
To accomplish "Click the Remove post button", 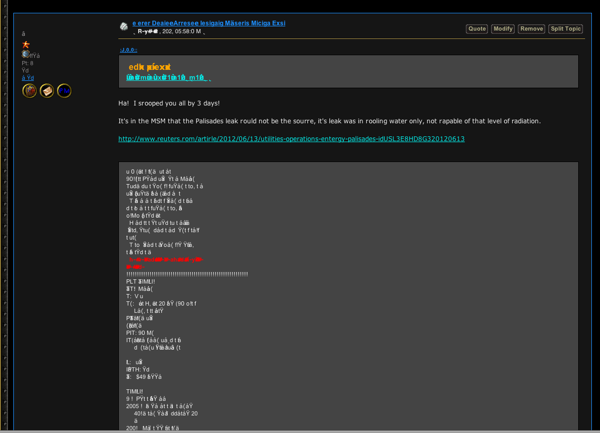I will click(x=531, y=29).
